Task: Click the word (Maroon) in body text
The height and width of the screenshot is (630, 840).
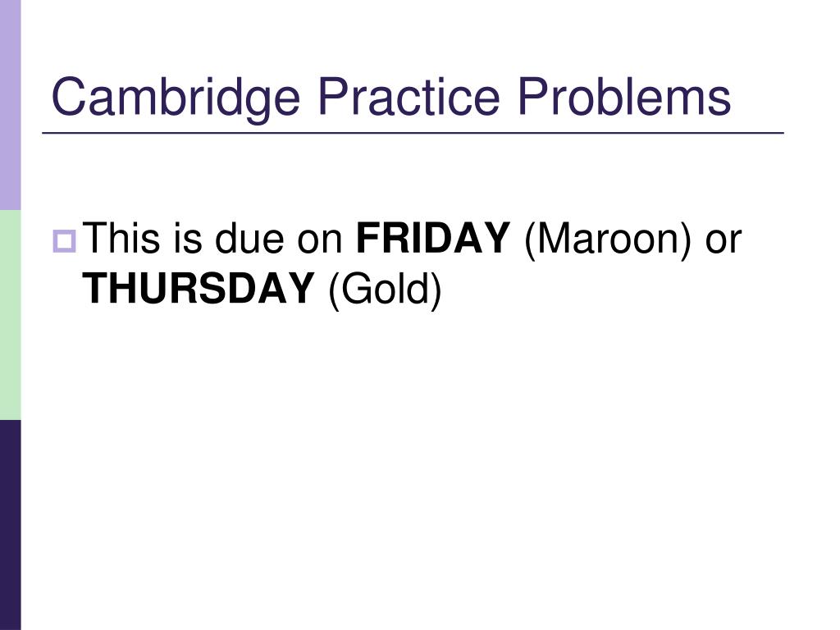Action: click(x=608, y=240)
